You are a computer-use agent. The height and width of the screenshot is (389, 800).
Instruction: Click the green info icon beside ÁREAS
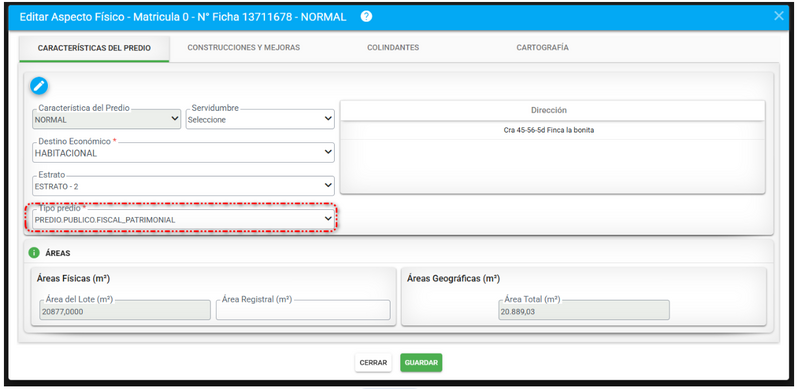click(34, 253)
